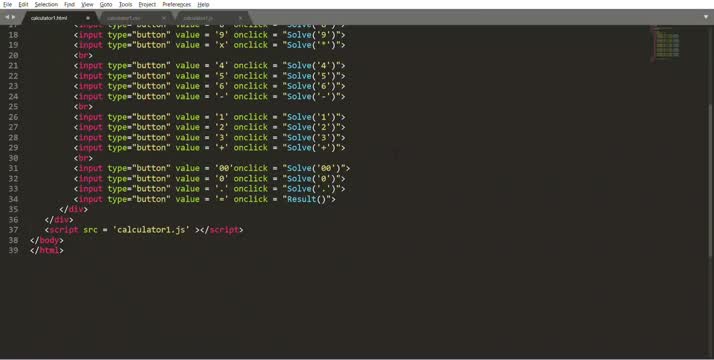Open the Preferences menu
714x360 pixels.
coord(177,4)
